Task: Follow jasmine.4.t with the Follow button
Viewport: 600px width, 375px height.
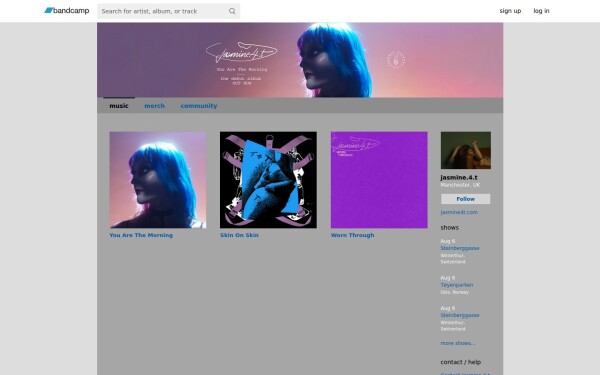Action: 465,199
